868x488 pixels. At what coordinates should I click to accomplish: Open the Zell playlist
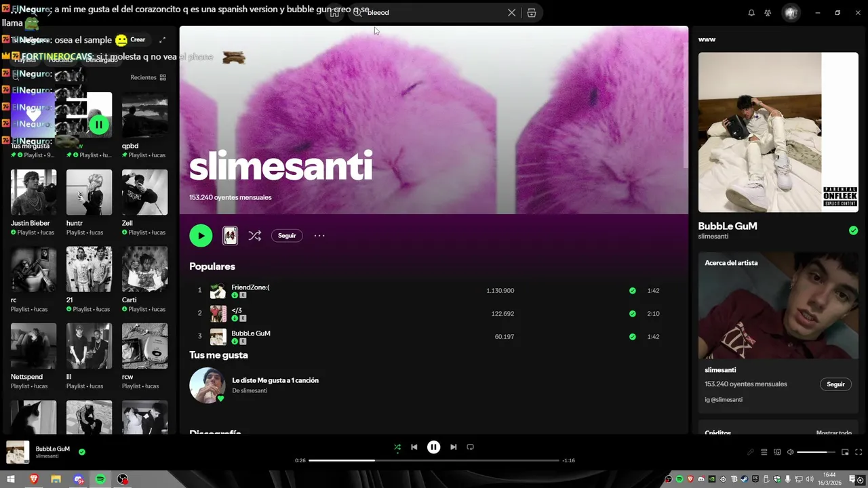pos(144,202)
